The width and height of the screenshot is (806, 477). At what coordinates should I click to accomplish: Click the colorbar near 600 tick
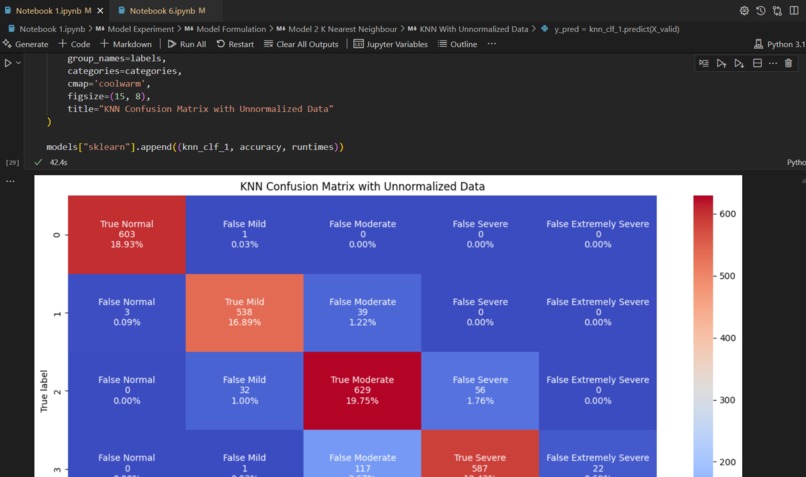click(703, 213)
